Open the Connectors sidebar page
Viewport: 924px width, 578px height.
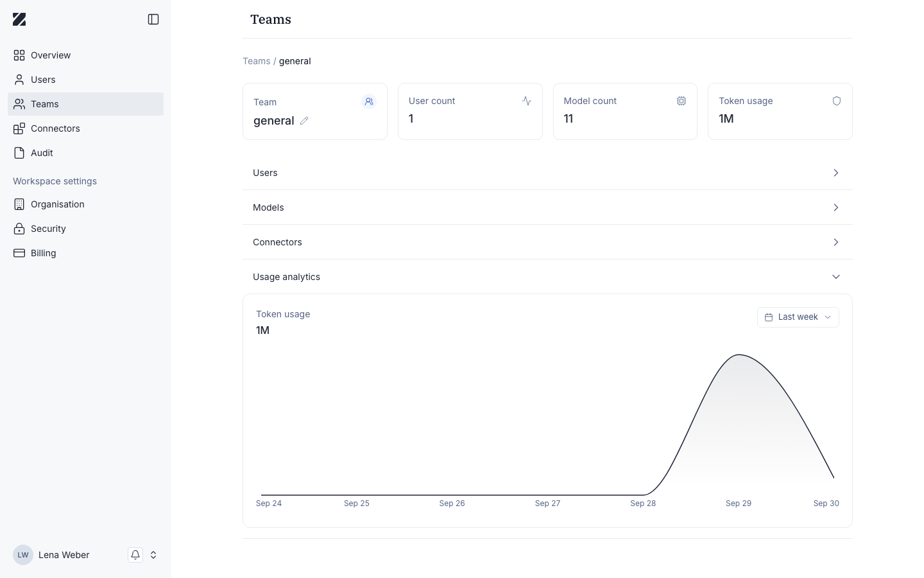(x=85, y=128)
